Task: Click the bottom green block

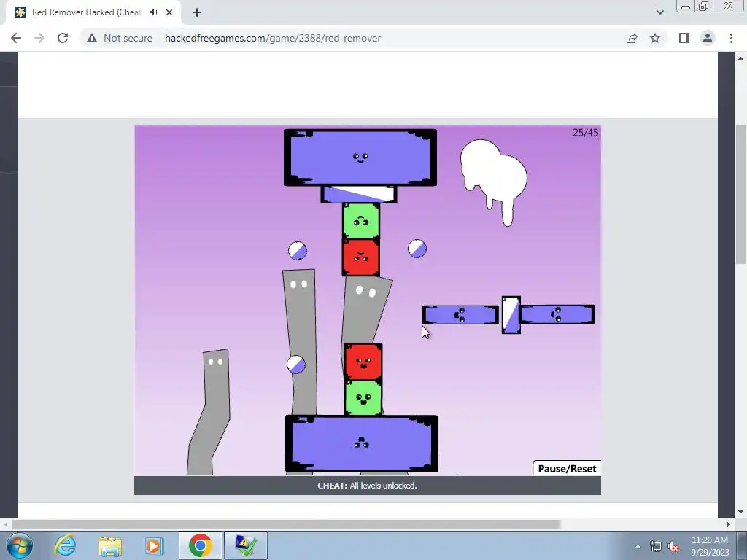Action: pos(363,397)
